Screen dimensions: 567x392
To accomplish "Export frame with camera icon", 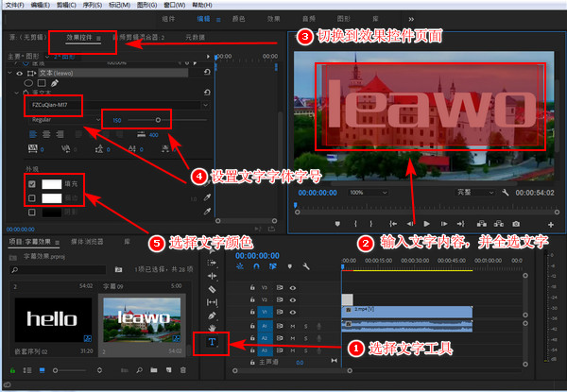I will pos(516,224).
